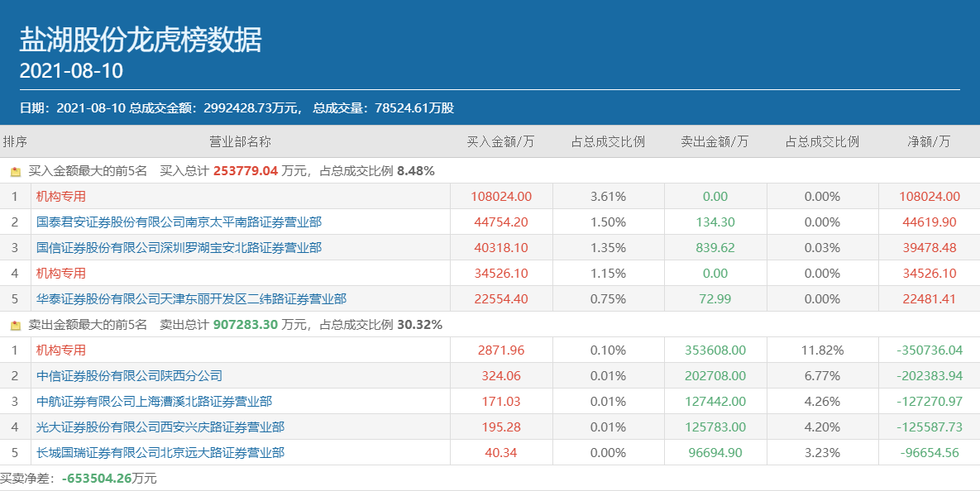Open 国泰君安证券南京太平南路证券营业部 link
The image size is (980, 491).
pos(179,222)
